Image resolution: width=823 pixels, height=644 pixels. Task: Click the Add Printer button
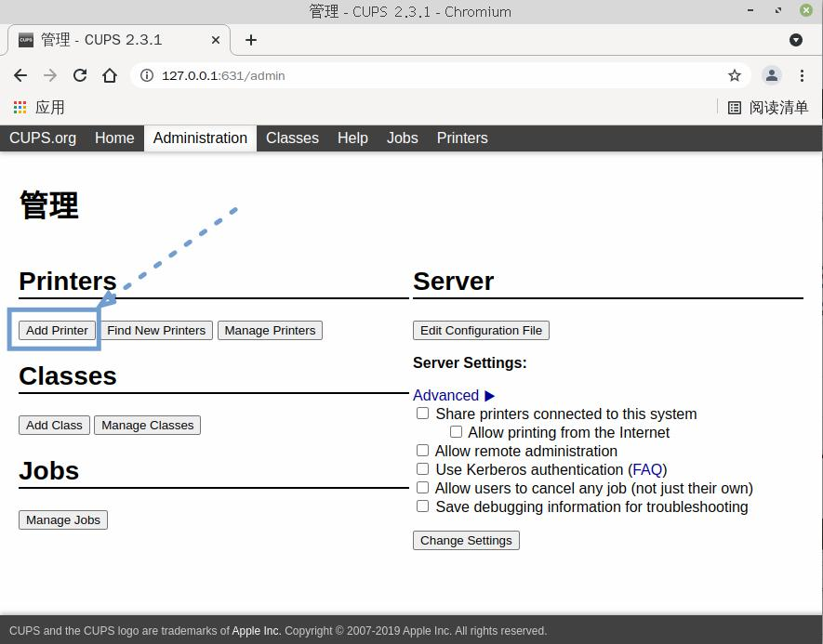point(57,331)
